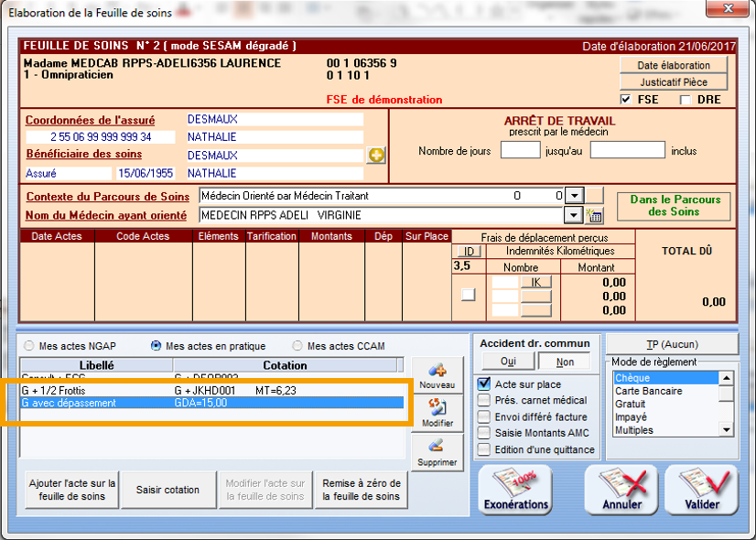The height and width of the screenshot is (540, 756).
Task: Click Ajouter l'acte sur la feuille de soins
Action: click(x=72, y=490)
